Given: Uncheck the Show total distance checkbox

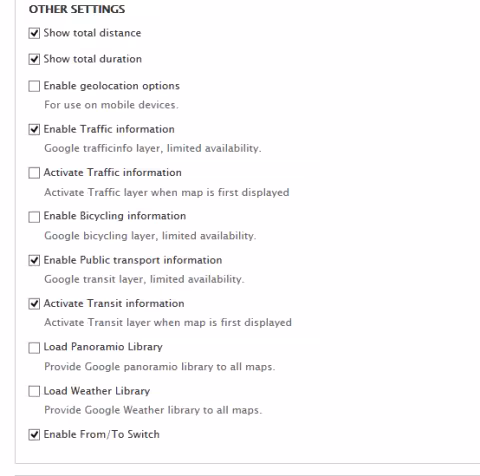Looking at the screenshot, I should 34,33.
